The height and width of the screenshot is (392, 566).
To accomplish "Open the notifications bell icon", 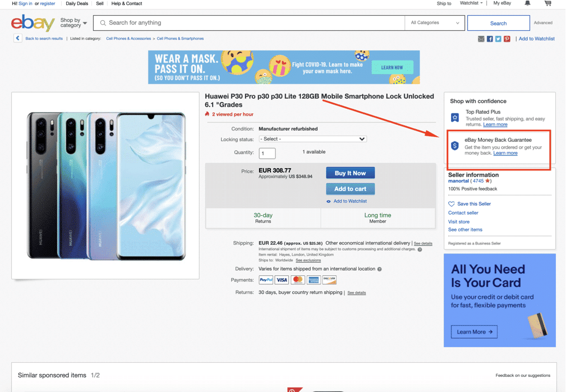I will (527, 3).
